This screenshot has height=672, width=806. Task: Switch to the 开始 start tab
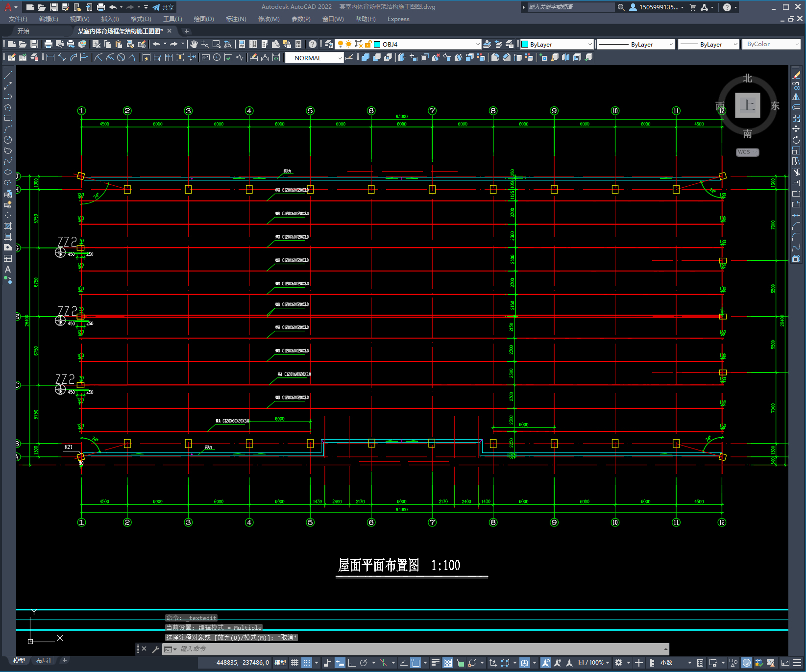click(x=24, y=31)
